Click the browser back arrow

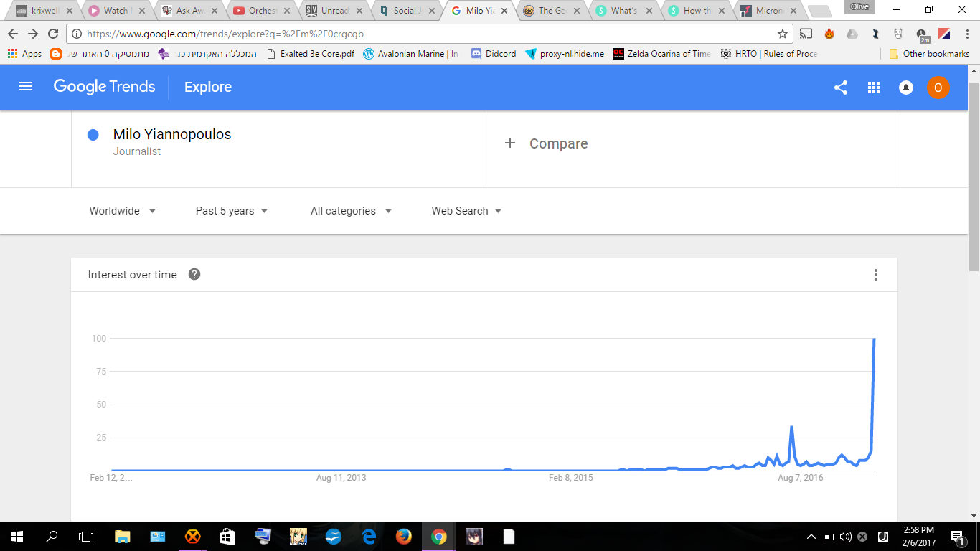click(13, 34)
